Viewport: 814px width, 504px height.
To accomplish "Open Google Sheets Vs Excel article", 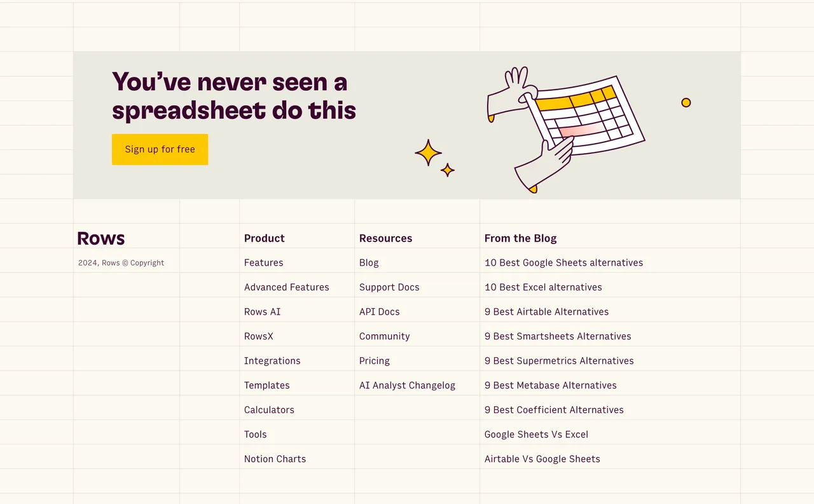I will (536, 434).
